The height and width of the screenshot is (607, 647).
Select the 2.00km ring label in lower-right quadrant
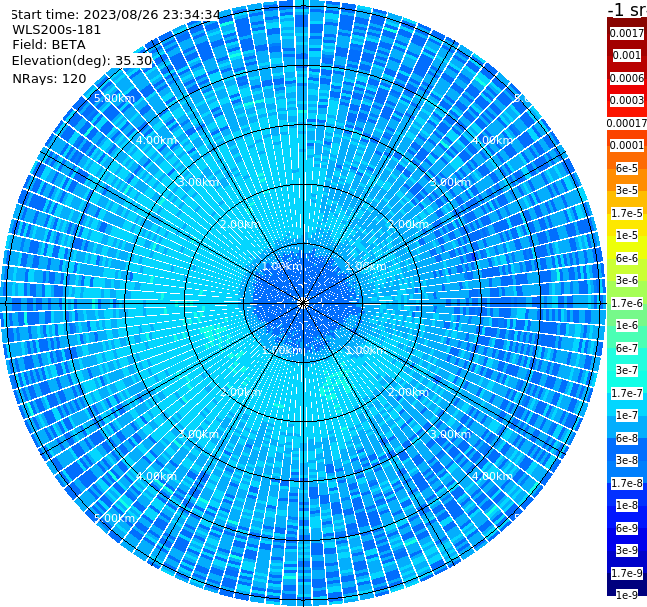click(408, 392)
